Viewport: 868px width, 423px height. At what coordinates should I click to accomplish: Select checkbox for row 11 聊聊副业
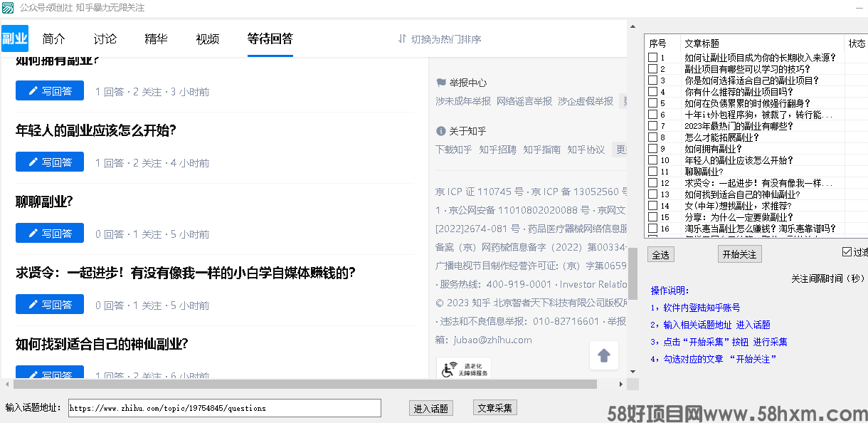pos(652,172)
